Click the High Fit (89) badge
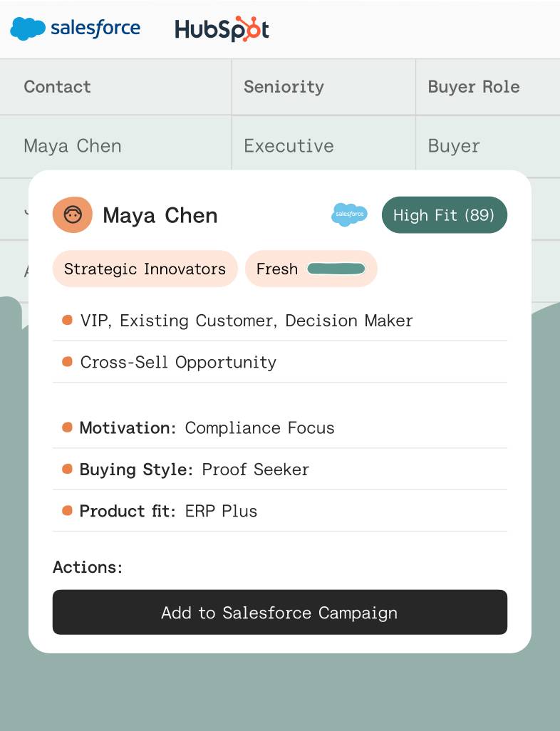Image resolution: width=560 pixels, height=731 pixels. pyautogui.click(x=445, y=215)
